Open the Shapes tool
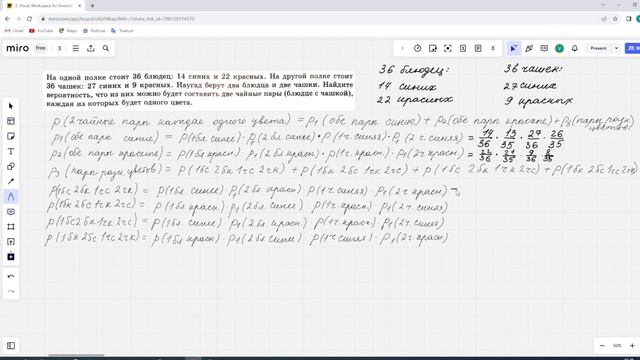640x360 pixels. 11,167
